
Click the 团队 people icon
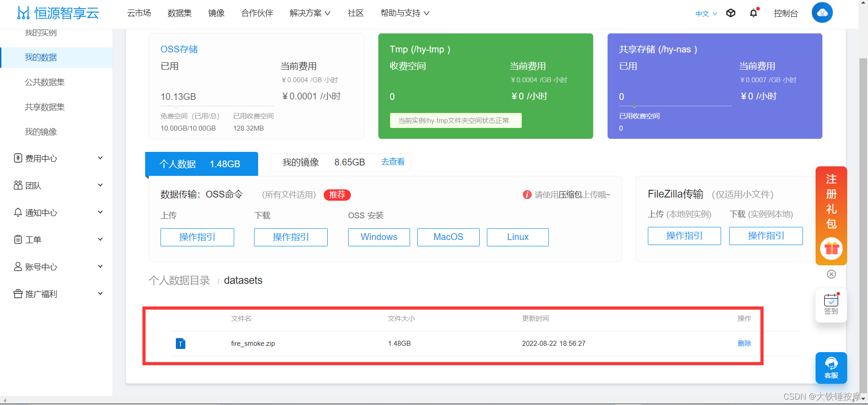(18, 185)
